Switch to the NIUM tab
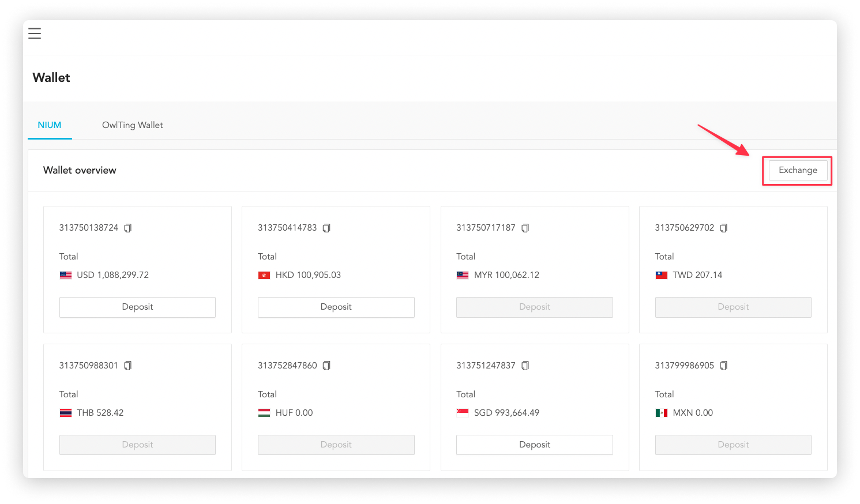Screen dimensions: 860x504 click(50, 125)
